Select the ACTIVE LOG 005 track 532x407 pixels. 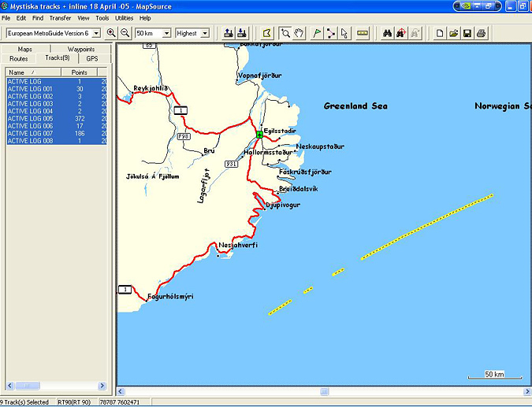pyautogui.click(x=57, y=119)
